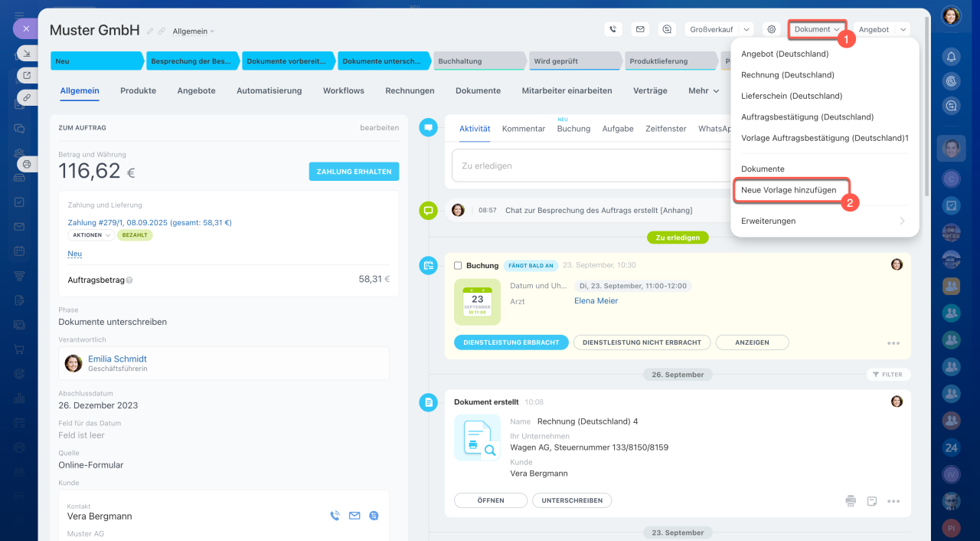This screenshot has width=980, height=541.
Task: Expand the Aktionen dropdown for payment
Action: [91, 235]
